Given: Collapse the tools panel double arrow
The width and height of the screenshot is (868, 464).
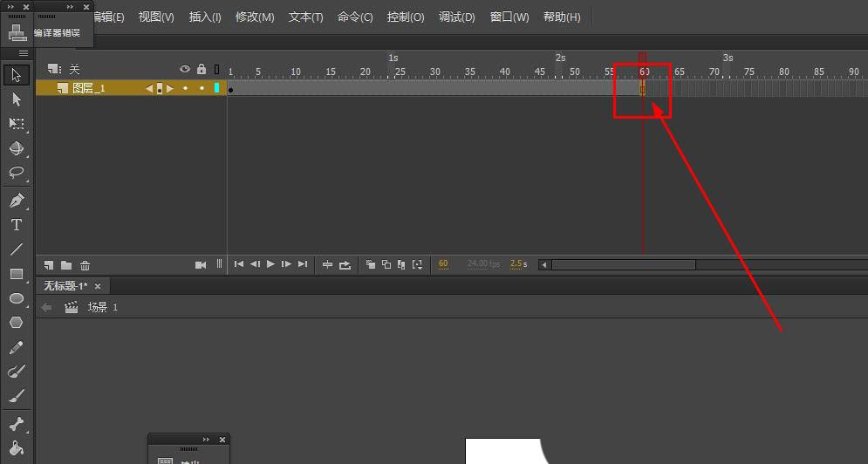Looking at the screenshot, I should point(10,7).
